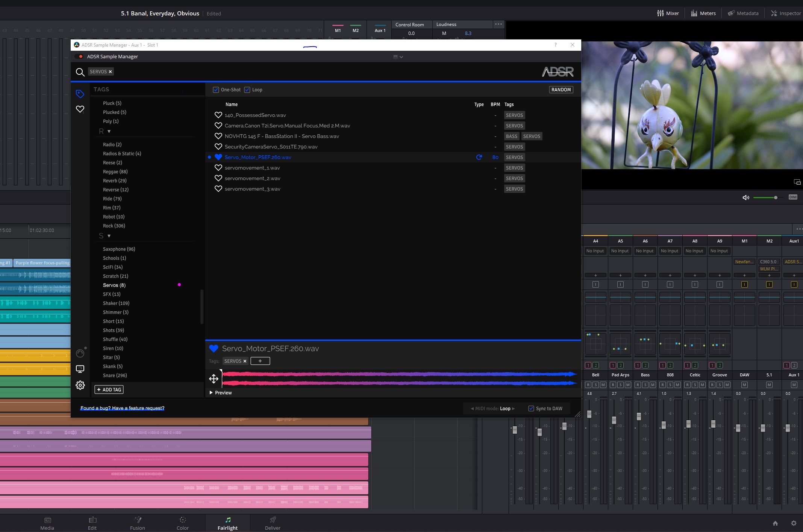Unfavorite Servo_Motor_PSEF.260.wav in the list
The width and height of the screenshot is (803, 532).
(218, 157)
